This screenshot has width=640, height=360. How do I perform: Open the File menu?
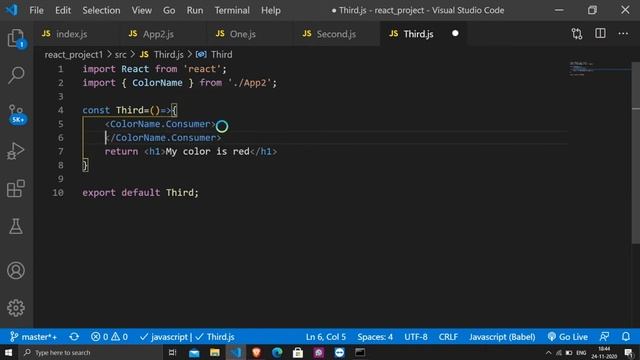coord(36,10)
